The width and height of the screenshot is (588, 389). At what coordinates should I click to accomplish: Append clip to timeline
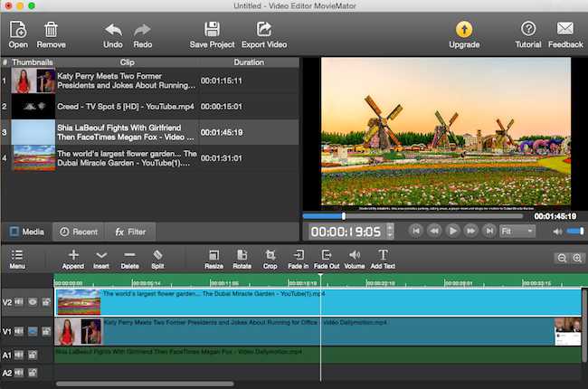coord(73,260)
